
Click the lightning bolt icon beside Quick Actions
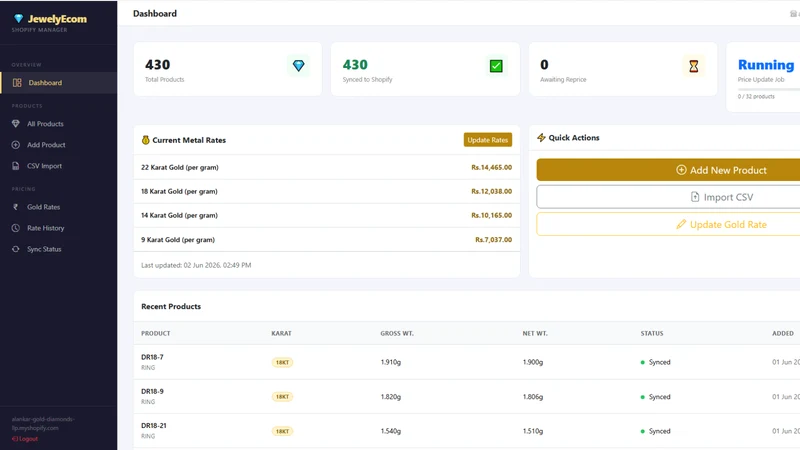pyautogui.click(x=541, y=138)
